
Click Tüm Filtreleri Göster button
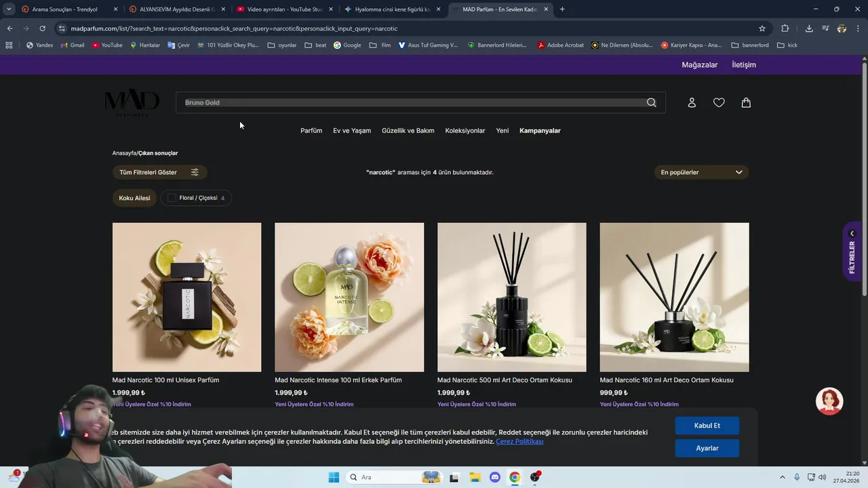coord(159,172)
